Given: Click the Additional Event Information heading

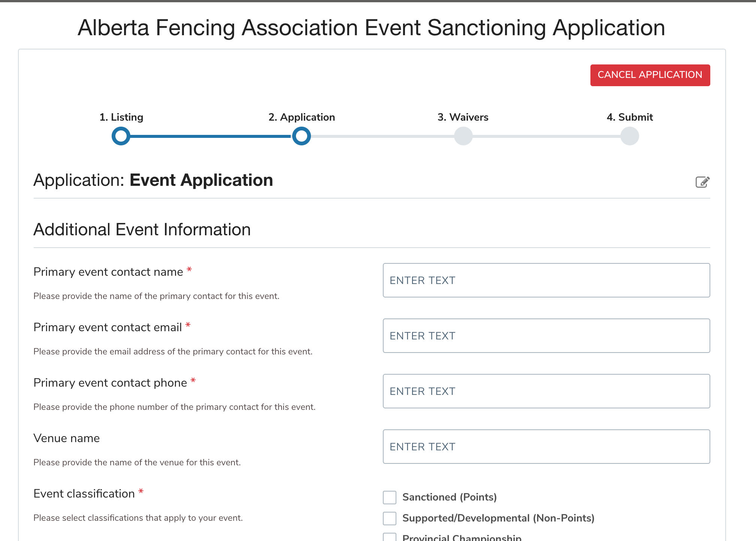Looking at the screenshot, I should coord(142,230).
